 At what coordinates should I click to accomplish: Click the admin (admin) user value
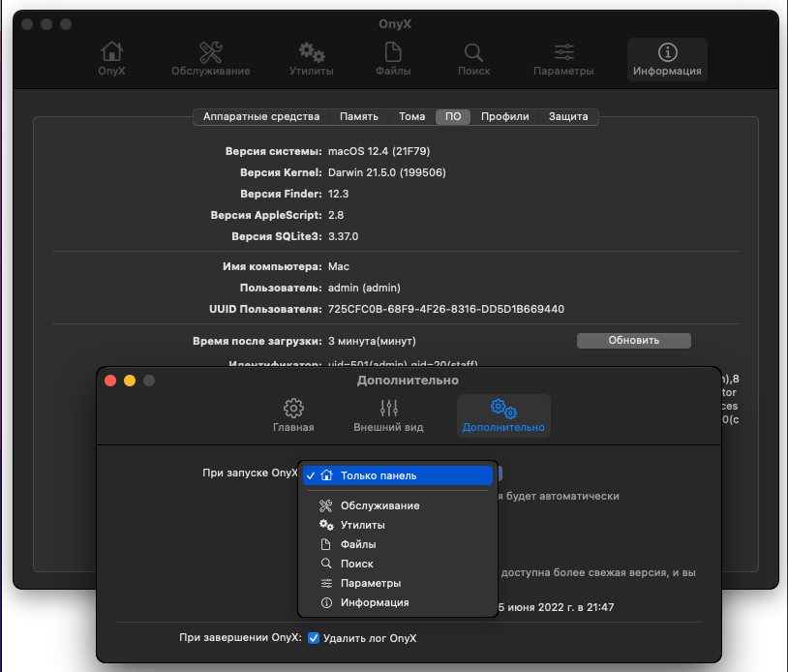364,288
